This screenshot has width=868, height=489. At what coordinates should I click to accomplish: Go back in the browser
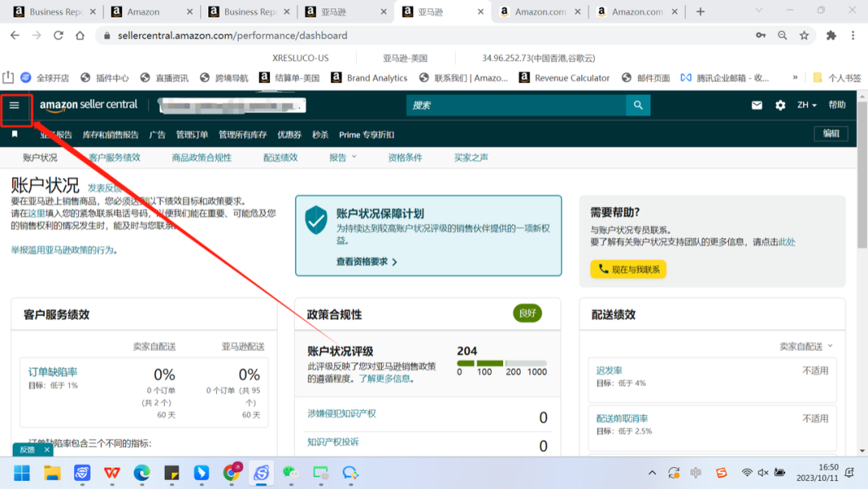(15, 35)
